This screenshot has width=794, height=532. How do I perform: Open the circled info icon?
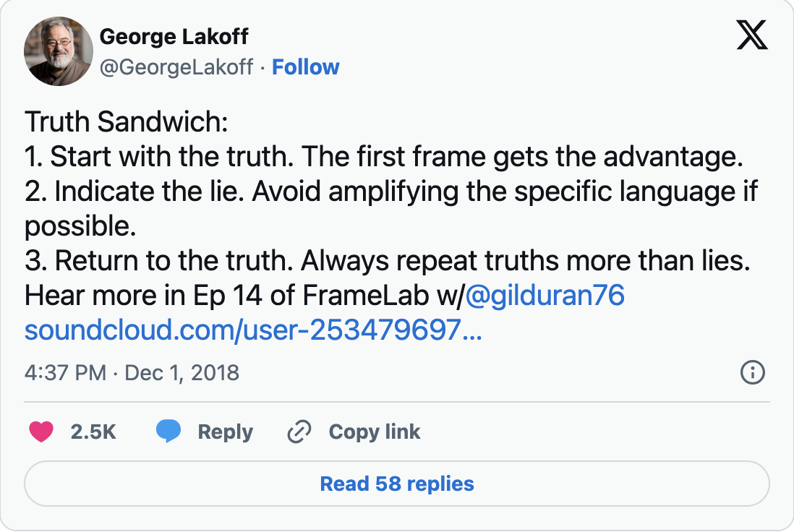(753, 372)
